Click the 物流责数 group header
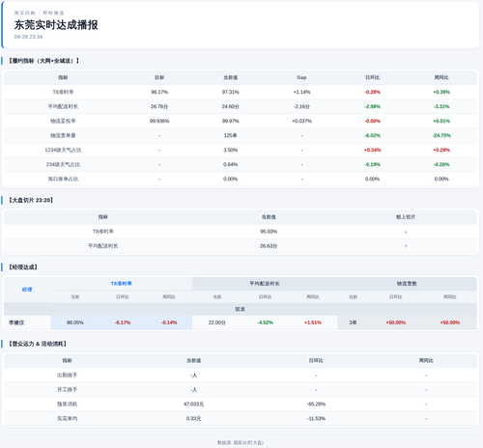The image size is (483, 448). click(x=407, y=283)
